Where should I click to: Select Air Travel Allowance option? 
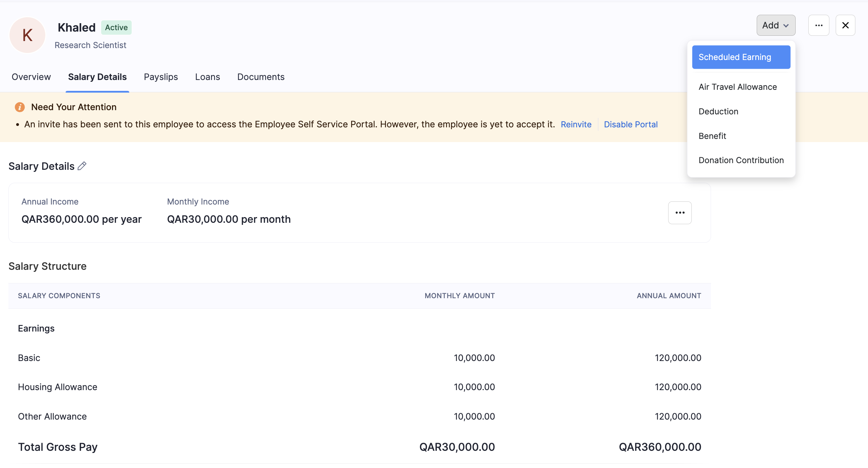738,87
